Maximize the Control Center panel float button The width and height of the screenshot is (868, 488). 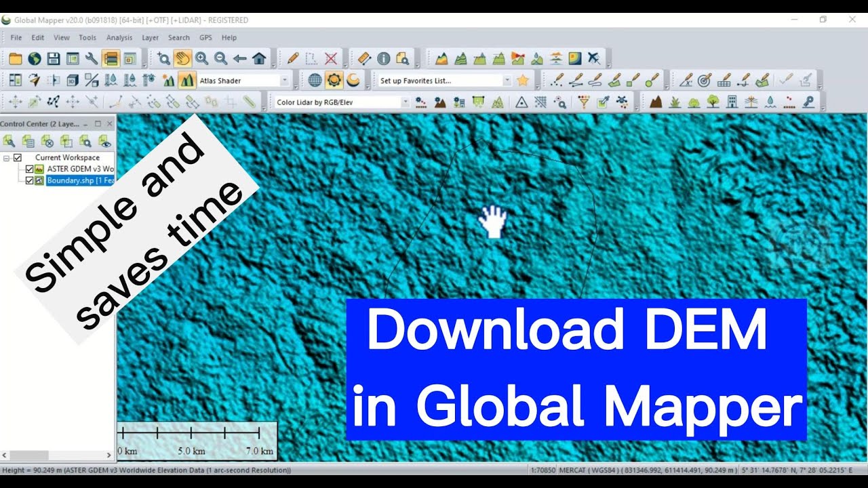[x=98, y=124]
